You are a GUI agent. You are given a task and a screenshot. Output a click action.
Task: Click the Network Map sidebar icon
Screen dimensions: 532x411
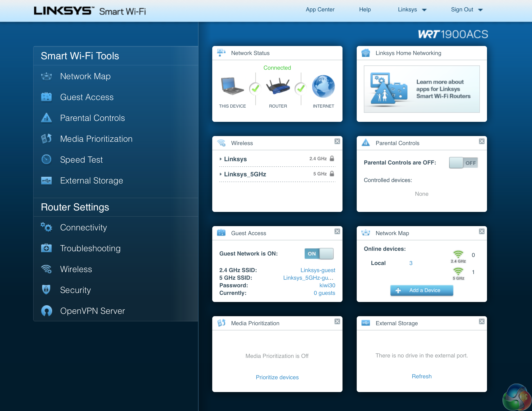46,76
